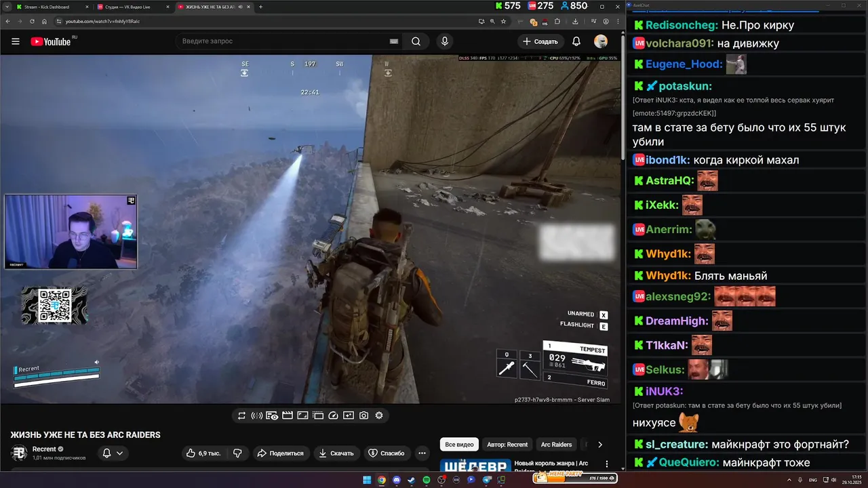Screen dimensions: 868x488
Task: Click the video player frame
Action: tap(311, 229)
